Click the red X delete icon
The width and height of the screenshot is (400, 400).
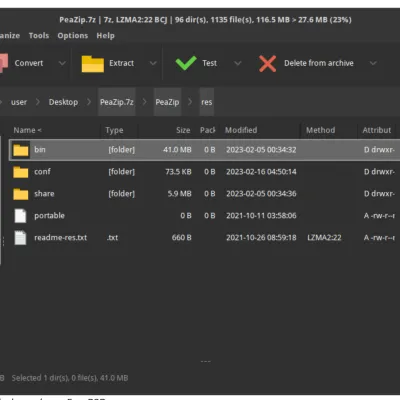click(267, 63)
